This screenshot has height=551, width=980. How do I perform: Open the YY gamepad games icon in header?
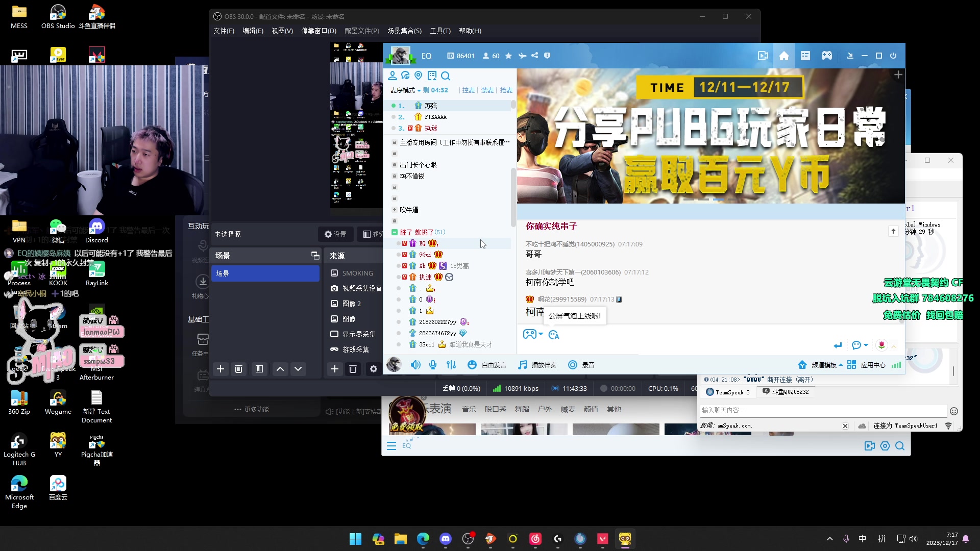(827, 56)
